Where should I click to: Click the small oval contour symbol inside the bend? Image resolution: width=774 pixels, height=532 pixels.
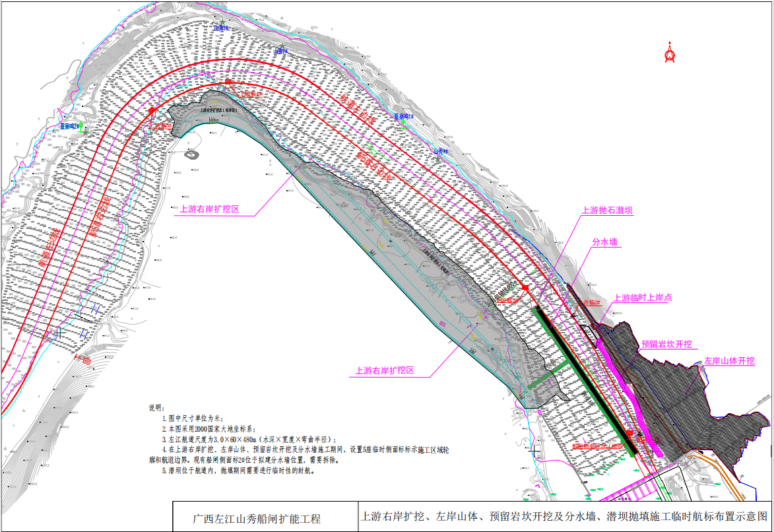point(191,155)
